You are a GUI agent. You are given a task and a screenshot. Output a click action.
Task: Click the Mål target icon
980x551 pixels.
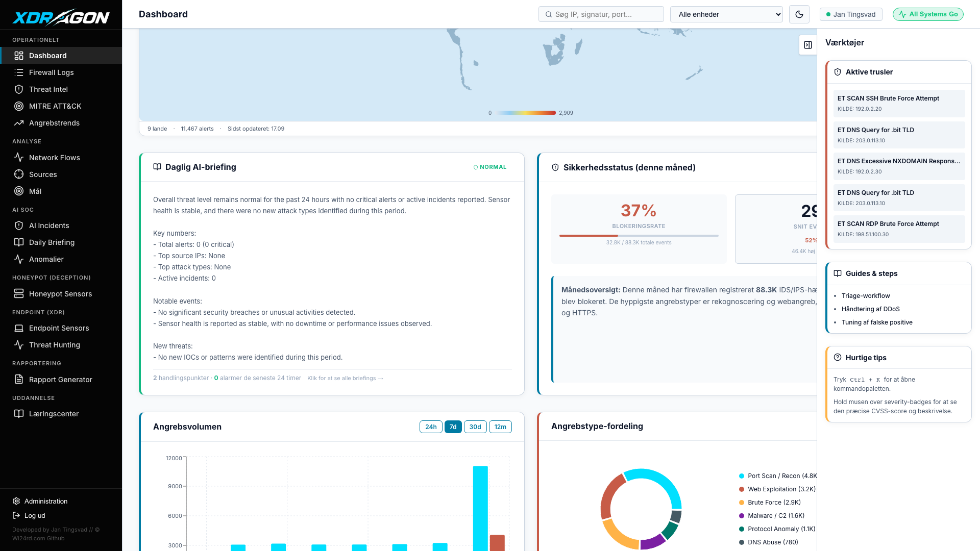coord(19,191)
